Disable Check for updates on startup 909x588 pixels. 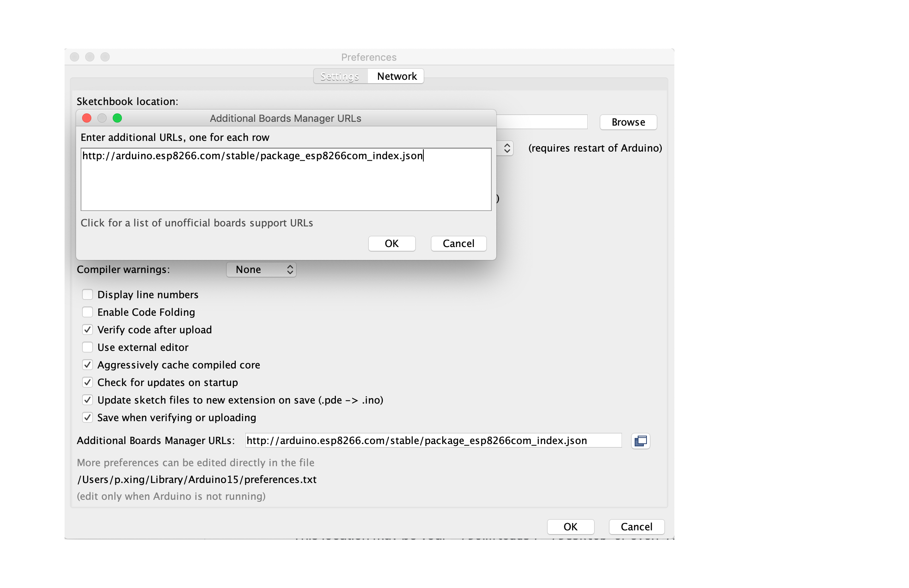click(87, 382)
